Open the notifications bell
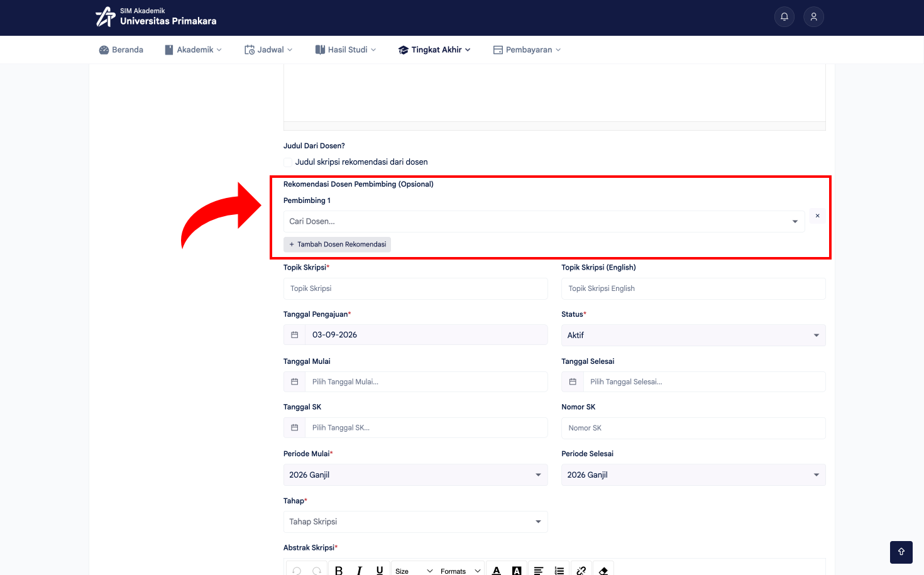The height and width of the screenshot is (575, 924). point(784,17)
